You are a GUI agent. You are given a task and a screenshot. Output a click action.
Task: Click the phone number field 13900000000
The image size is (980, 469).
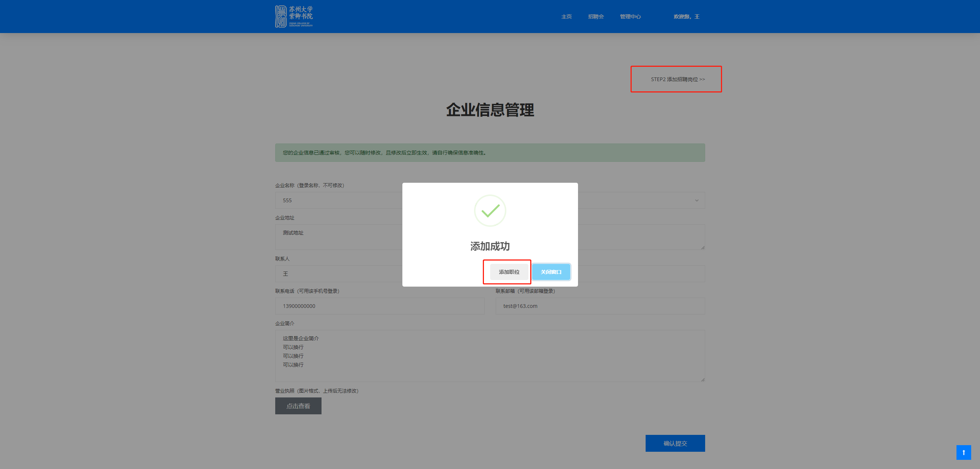click(379, 306)
